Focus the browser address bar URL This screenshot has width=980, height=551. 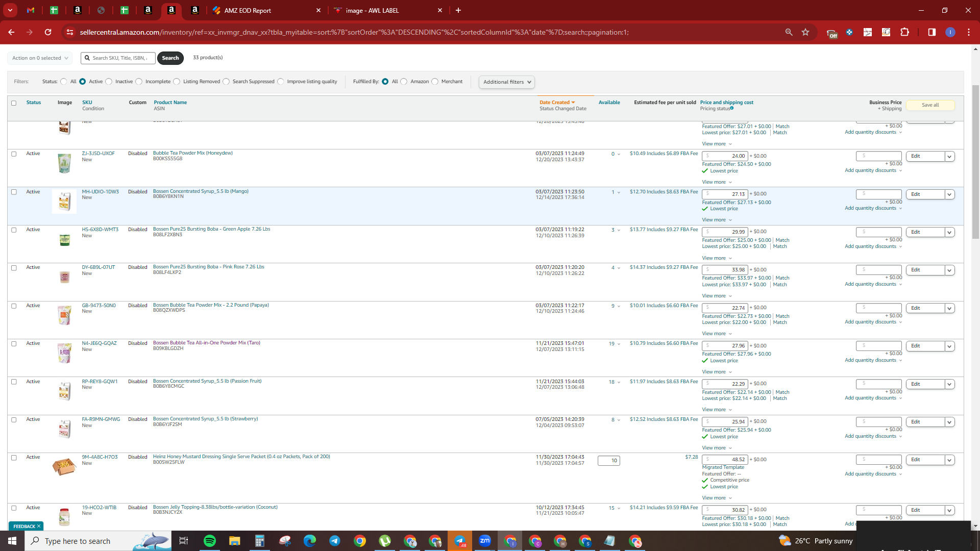point(354,32)
